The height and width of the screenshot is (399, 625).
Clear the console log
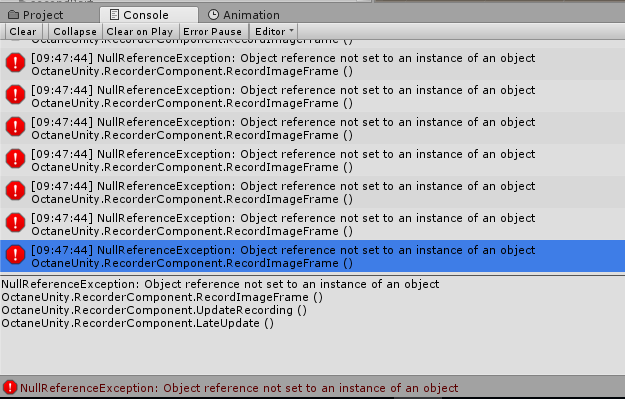tap(23, 31)
